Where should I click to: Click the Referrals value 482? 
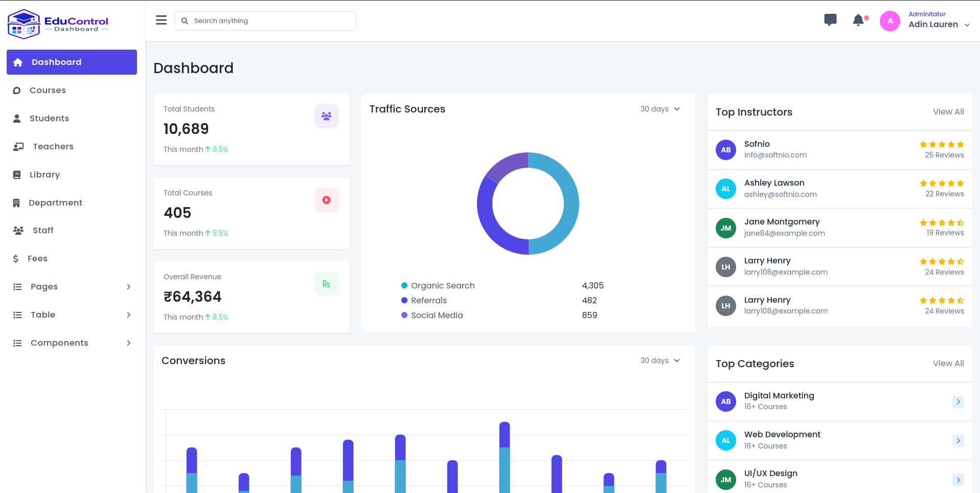pyautogui.click(x=589, y=300)
